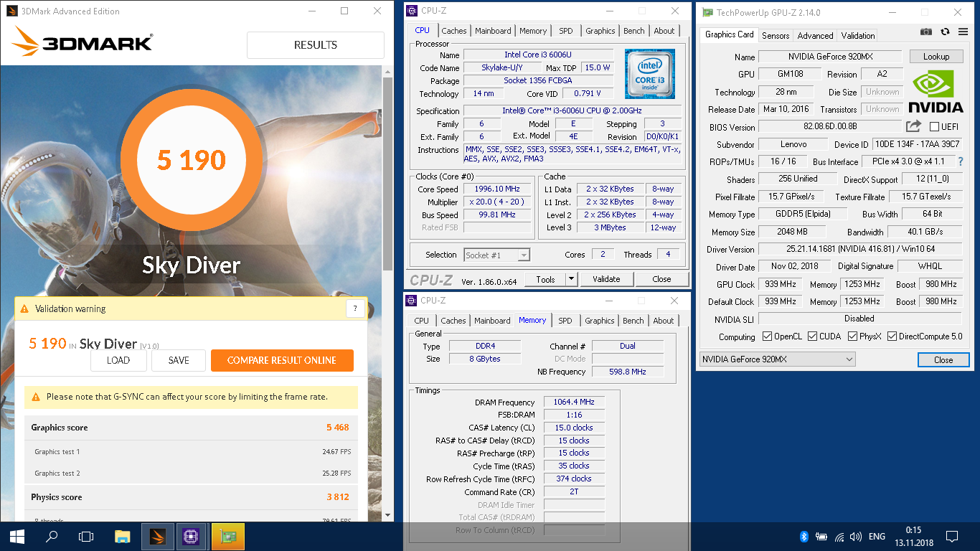Viewport: 980px width, 551px height.
Task: Open the Windows Start menu
Action: pyautogui.click(x=17, y=536)
